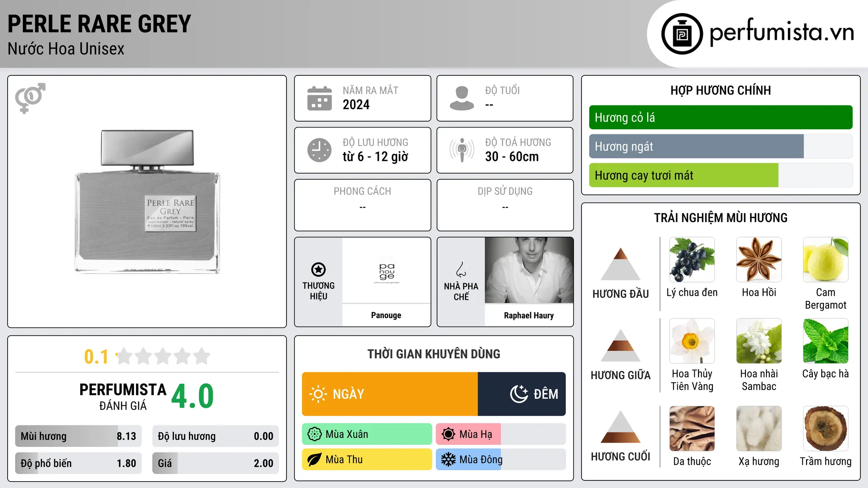Open the Hoa Hồi note image
868x488 pixels.
759,260
